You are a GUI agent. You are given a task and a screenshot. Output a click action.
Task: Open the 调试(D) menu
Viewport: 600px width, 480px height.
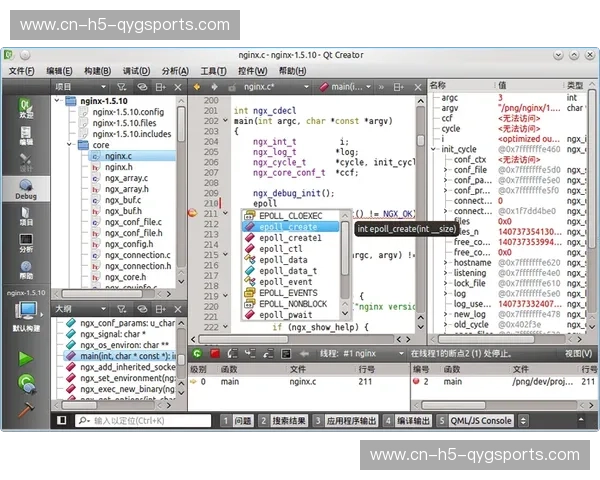point(136,71)
